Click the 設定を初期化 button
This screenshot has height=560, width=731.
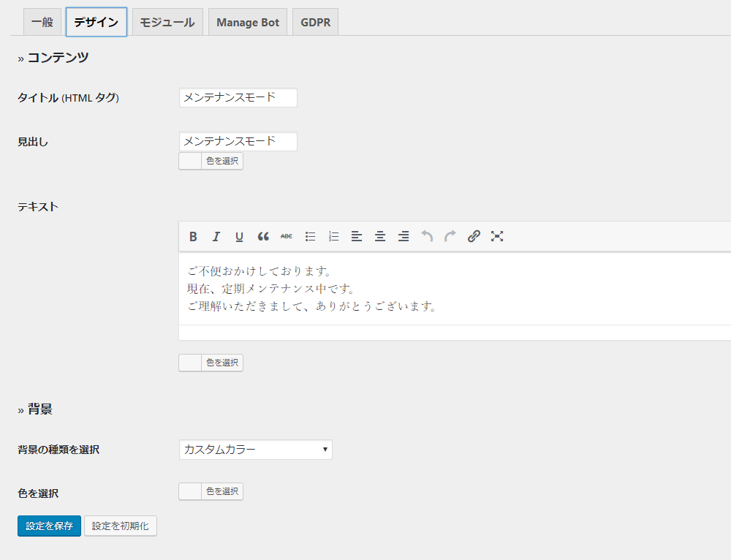(120, 526)
